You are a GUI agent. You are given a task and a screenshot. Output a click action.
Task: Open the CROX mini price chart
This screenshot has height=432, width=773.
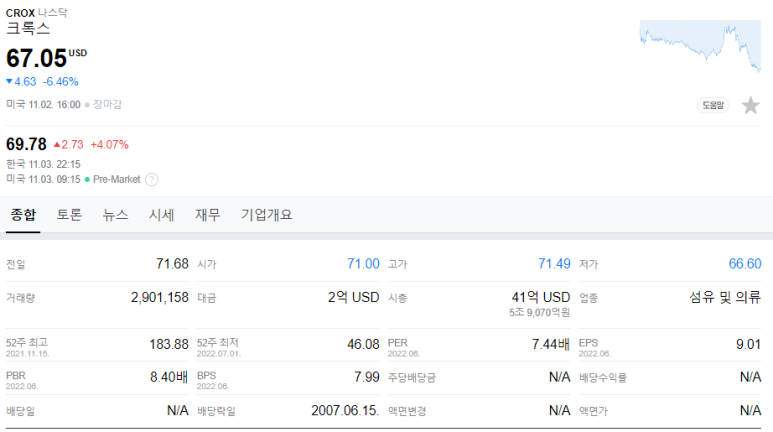pyautogui.click(x=700, y=46)
